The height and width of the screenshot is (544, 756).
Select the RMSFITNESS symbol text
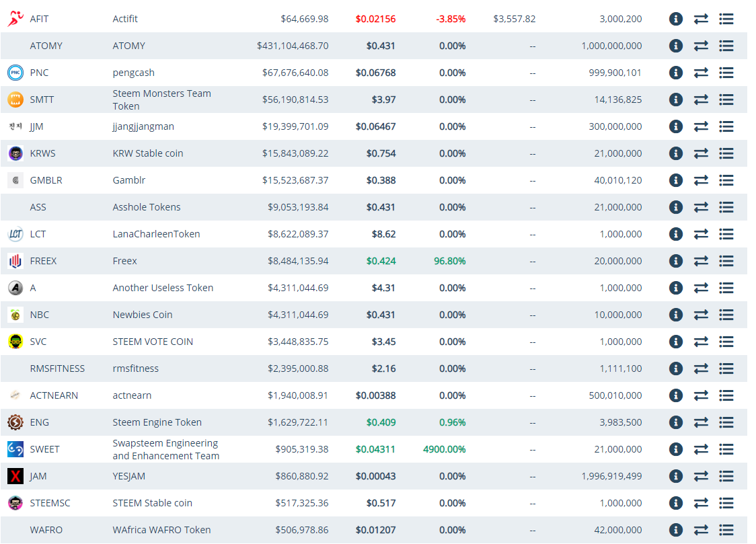coord(57,368)
